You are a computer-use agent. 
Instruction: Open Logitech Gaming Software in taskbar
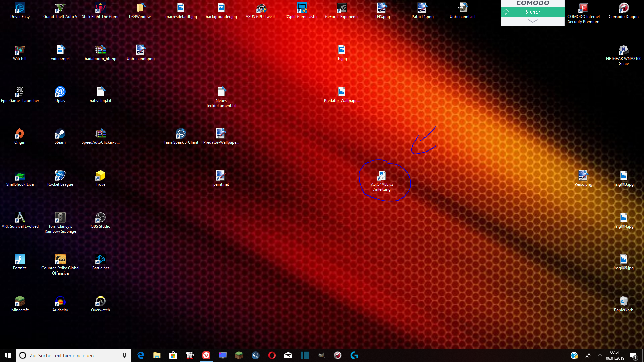[x=354, y=355]
